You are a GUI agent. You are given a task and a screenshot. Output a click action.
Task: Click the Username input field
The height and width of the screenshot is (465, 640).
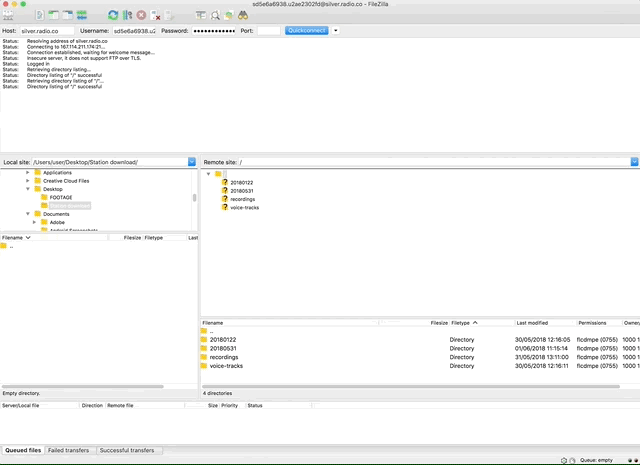134,31
